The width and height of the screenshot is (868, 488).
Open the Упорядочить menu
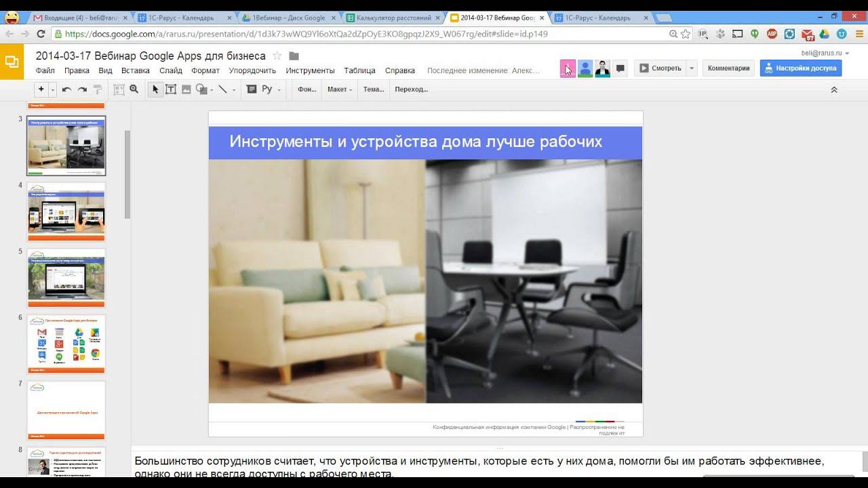click(x=252, y=70)
